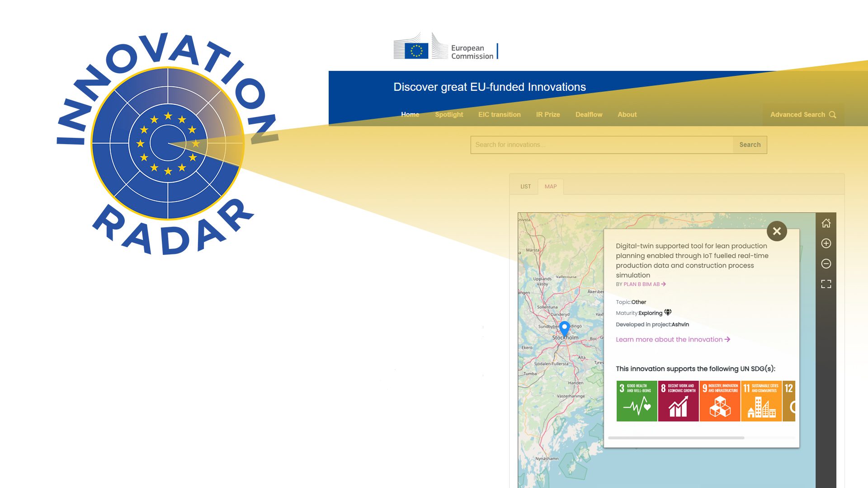This screenshot has width=868, height=488.
Task: Click the SDG 8 Decent Work tile
Action: coord(678,401)
